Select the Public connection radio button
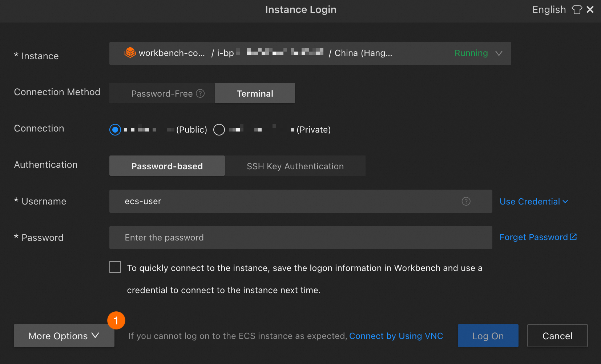Viewport: 601px width, 364px height. click(115, 130)
